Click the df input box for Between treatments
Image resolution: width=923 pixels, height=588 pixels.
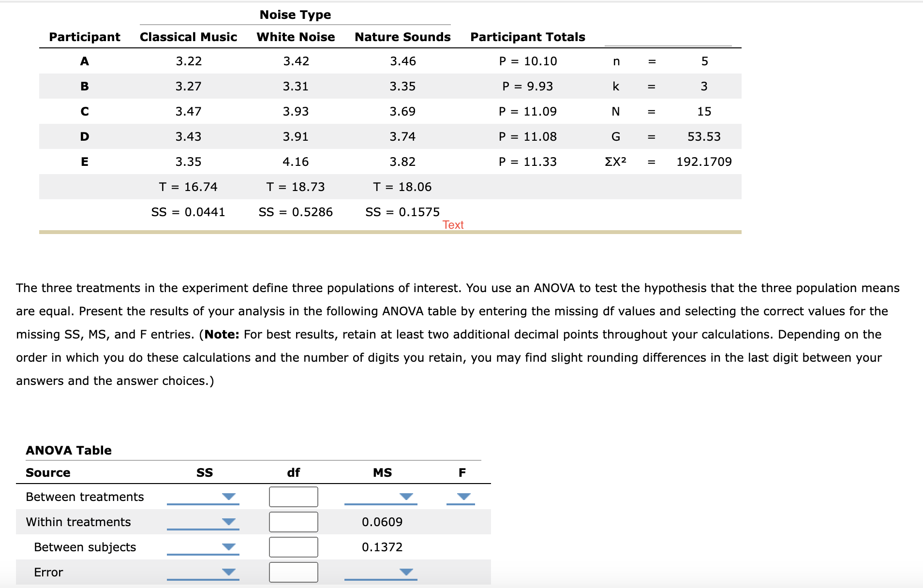[293, 497]
